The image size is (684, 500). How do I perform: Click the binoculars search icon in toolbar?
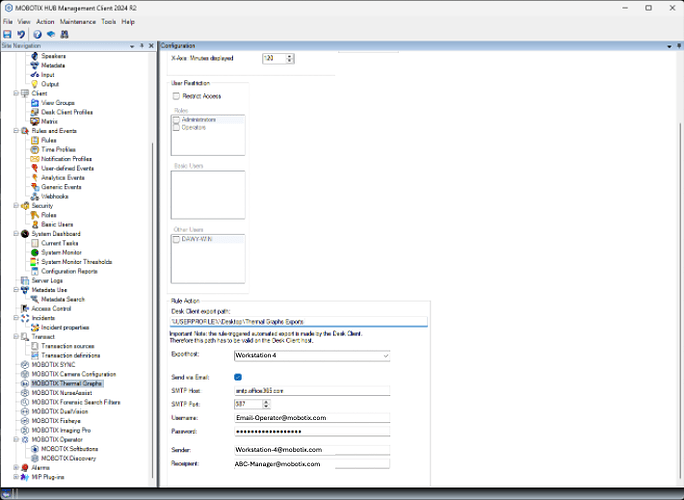coord(65,34)
